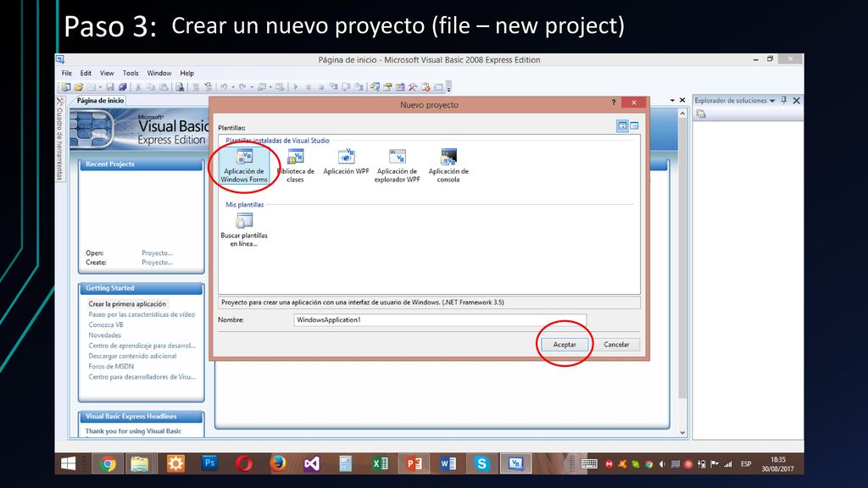
Task: Open Toolbox from toolbar wrench icon
Action: click(413, 87)
